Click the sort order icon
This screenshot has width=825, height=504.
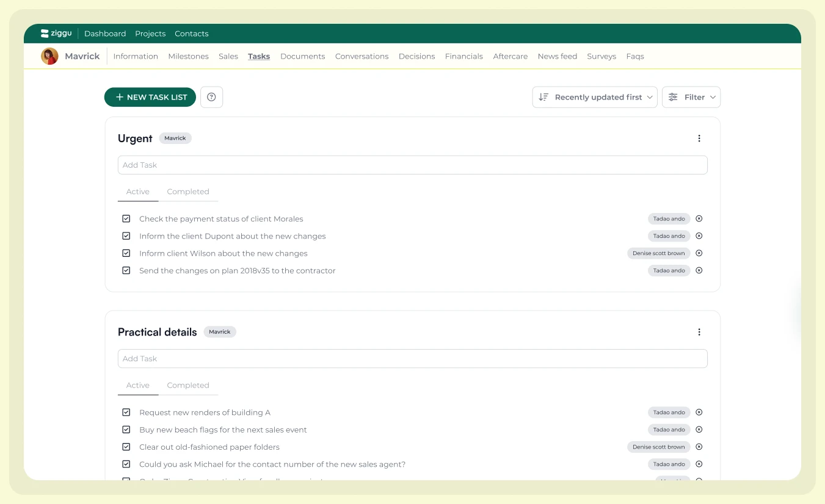(543, 97)
